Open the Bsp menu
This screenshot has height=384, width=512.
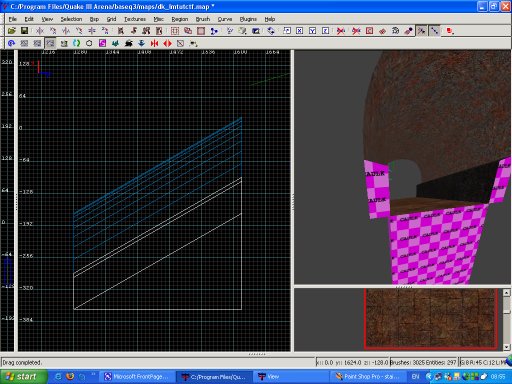tap(94, 19)
